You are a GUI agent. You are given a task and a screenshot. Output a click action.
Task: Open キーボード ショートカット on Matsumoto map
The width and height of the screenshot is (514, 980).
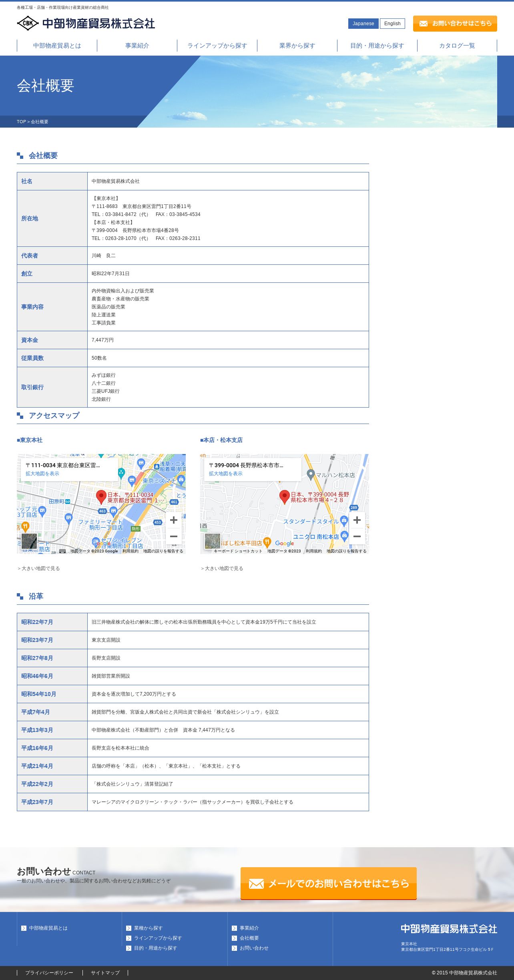pos(238,551)
